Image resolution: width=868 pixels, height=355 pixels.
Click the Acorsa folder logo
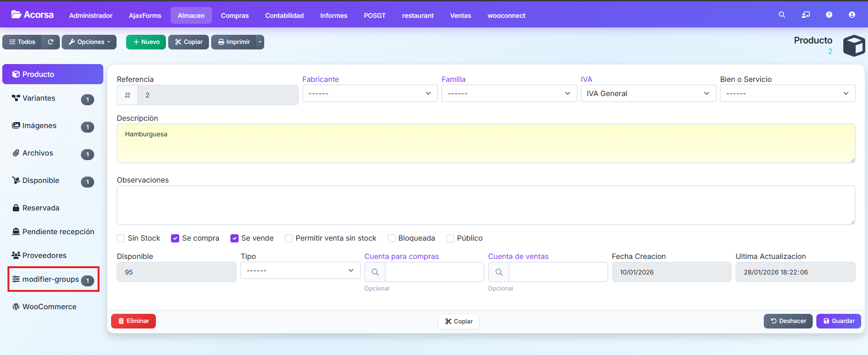[x=16, y=15]
